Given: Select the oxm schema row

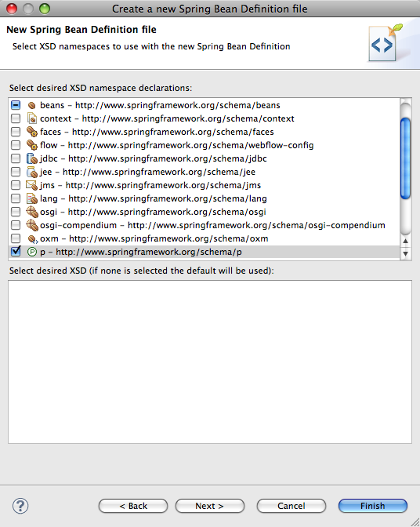Looking at the screenshot, I should pos(205,238).
